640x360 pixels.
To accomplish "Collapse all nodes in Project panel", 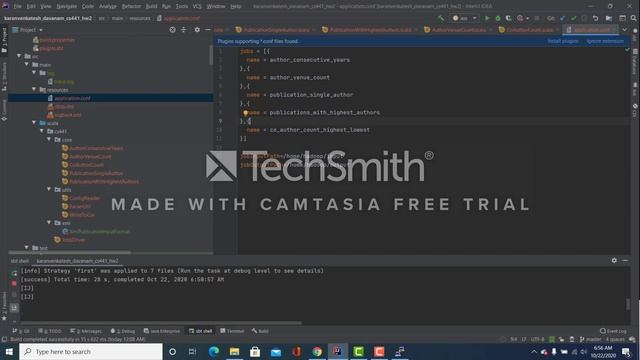I will [x=184, y=30].
